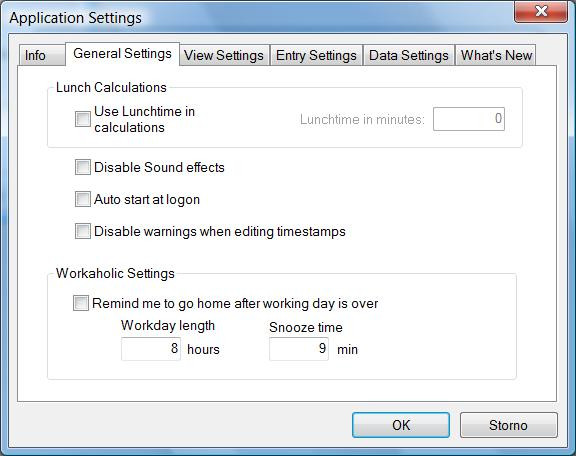Open the What's New tab

(x=496, y=55)
